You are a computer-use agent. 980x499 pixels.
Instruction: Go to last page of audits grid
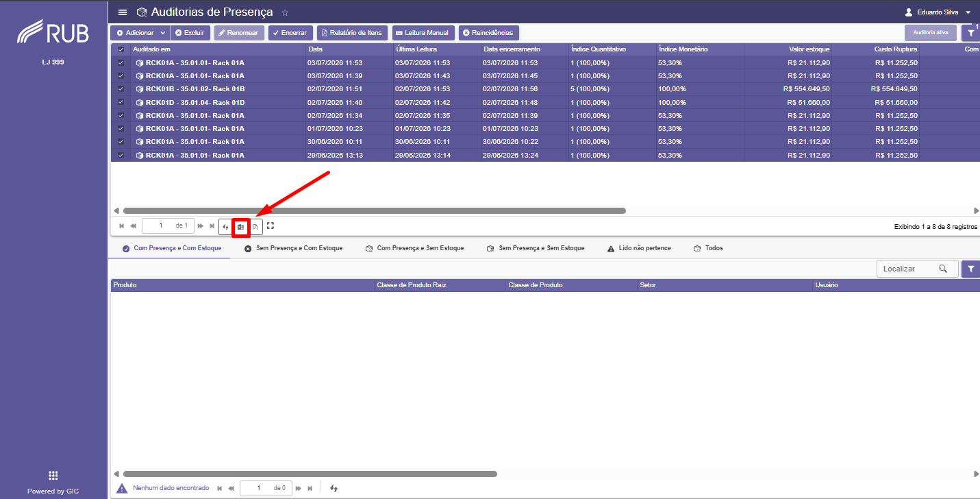pos(212,226)
